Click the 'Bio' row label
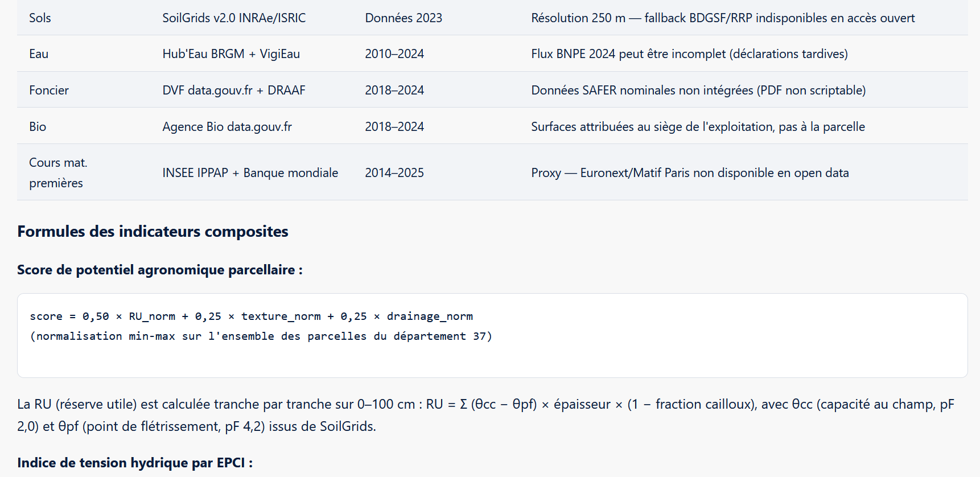The height and width of the screenshot is (477, 980). pyautogui.click(x=38, y=126)
